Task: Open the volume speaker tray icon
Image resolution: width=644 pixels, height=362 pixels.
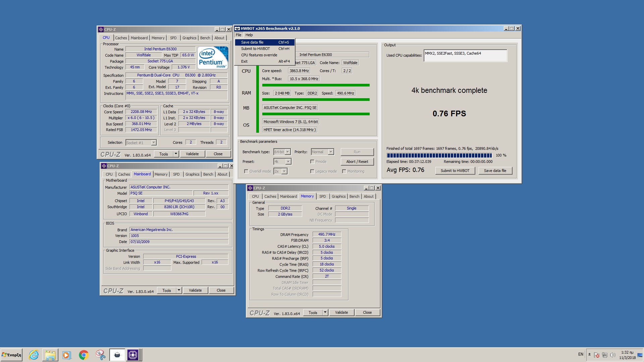Action: [612, 355]
